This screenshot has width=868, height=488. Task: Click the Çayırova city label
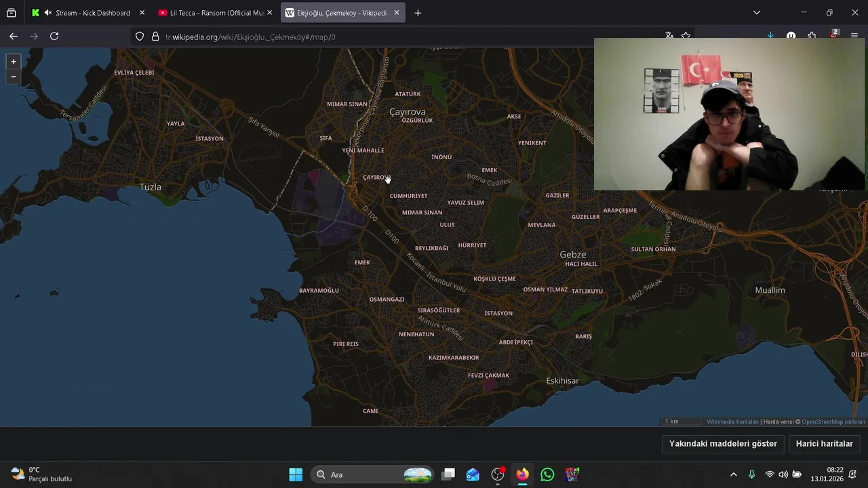point(408,112)
